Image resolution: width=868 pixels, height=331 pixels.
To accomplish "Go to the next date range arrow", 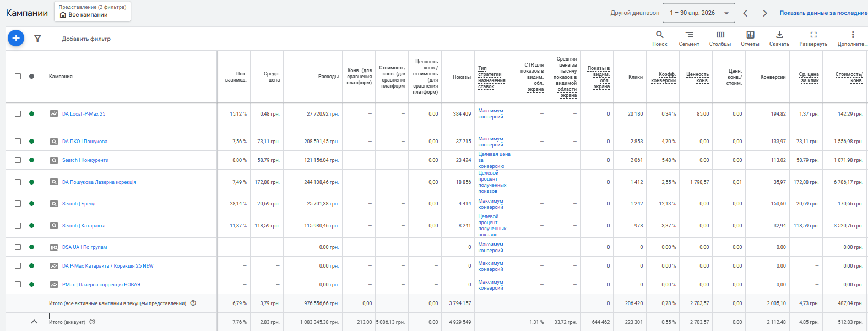I will (765, 13).
